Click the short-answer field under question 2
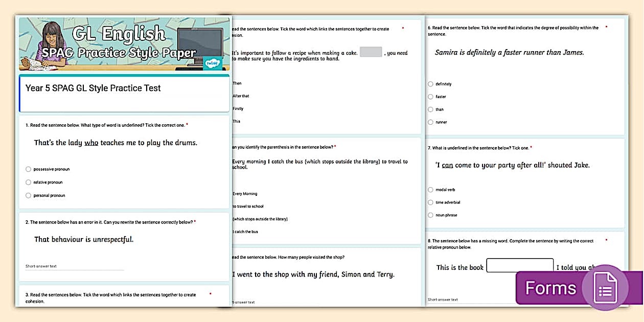This screenshot has width=644, height=322. [x=74, y=266]
